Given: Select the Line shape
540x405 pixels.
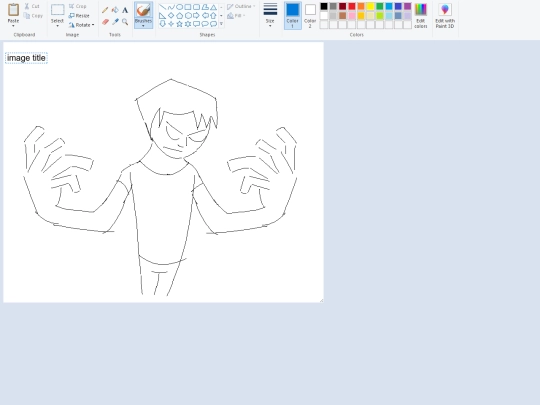Looking at the screenshot, I should [x=163, y=7].
